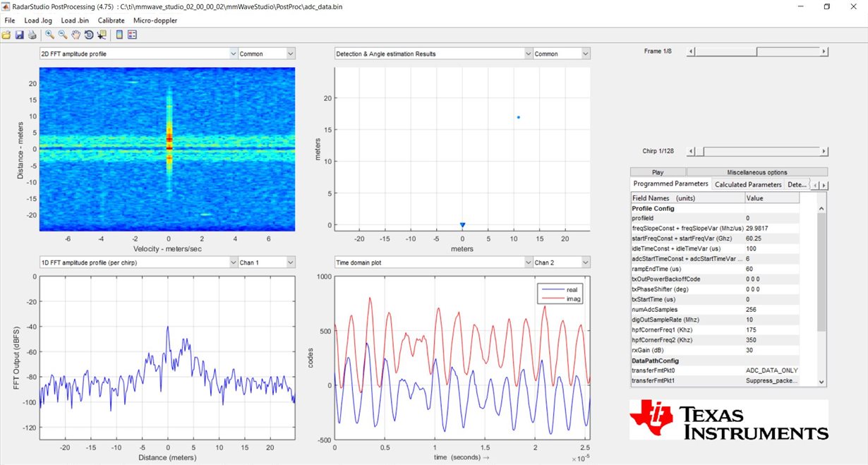Enable Rotate 3D mode
This screenshot has height=465, width=868.
tap(88, 34)
